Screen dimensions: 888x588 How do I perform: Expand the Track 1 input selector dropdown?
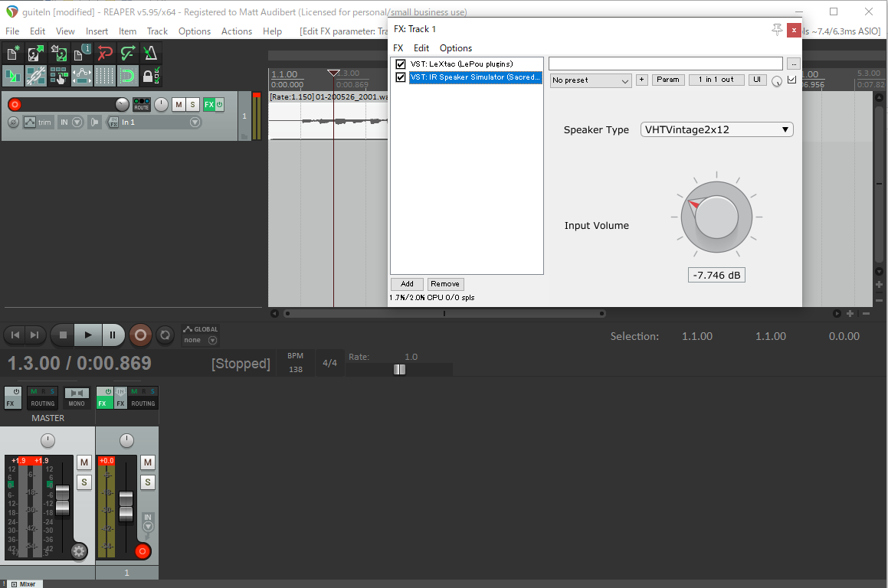click(x=195, y=122)
